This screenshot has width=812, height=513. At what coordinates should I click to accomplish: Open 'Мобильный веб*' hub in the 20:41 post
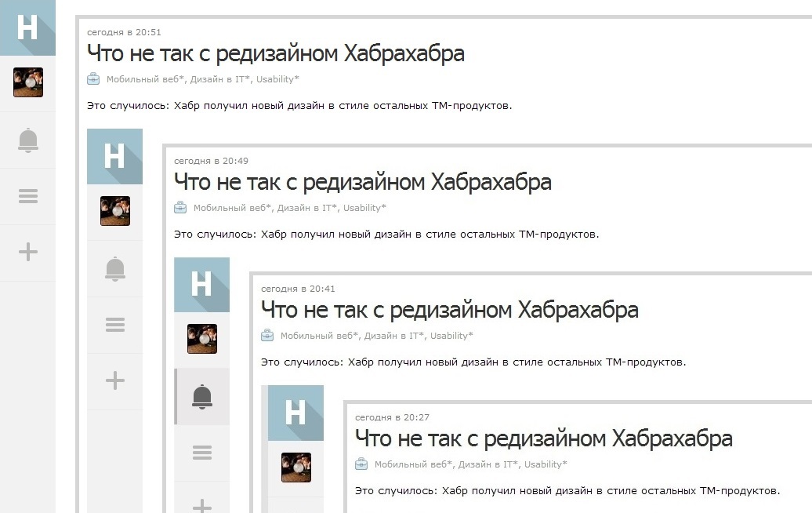[x=320, y=336]
